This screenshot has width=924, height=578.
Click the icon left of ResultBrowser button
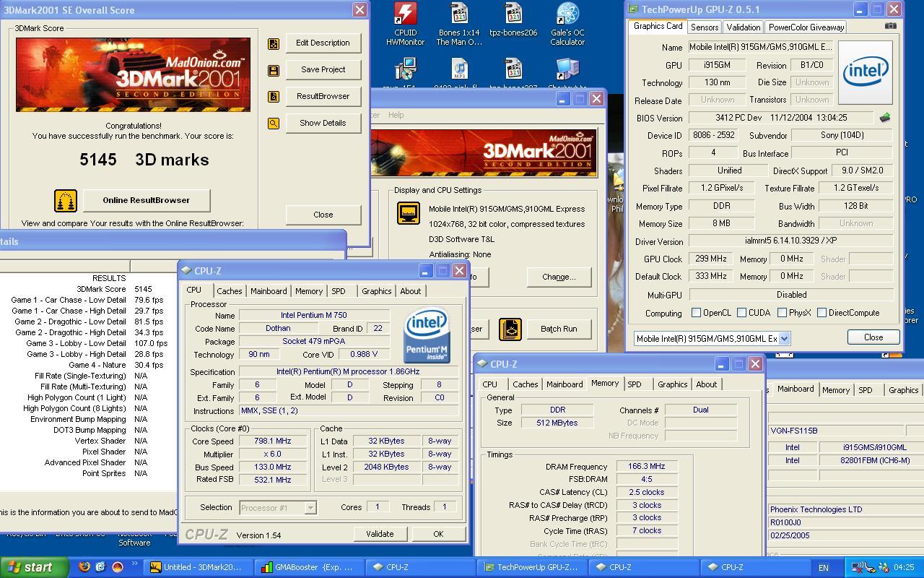click(x=274, y=97)
